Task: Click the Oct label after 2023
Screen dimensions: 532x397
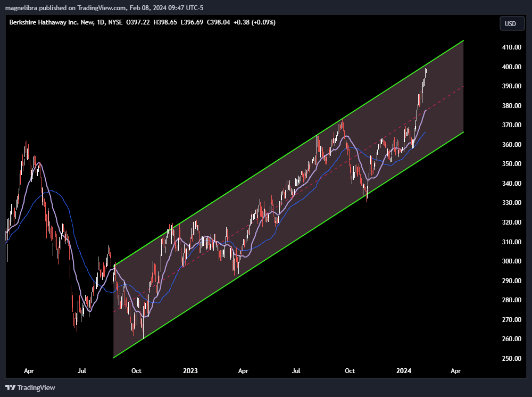Action: [x=350, y=371]
